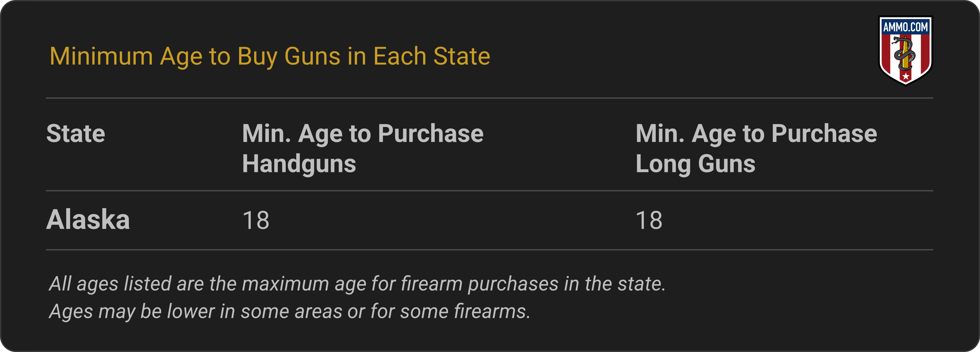This screenshot has width=980, height=352.
Task: Click the divider line beneath the Alaska row
Action: point(489,250)
